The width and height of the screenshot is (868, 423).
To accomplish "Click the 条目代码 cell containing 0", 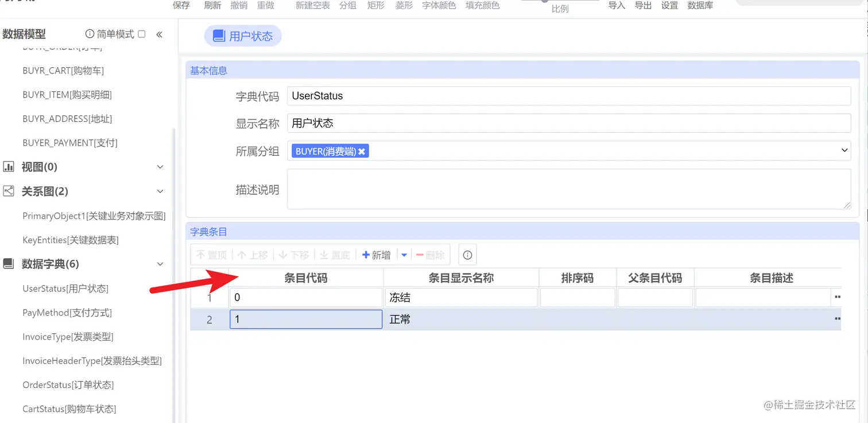I will coord(305,298).
